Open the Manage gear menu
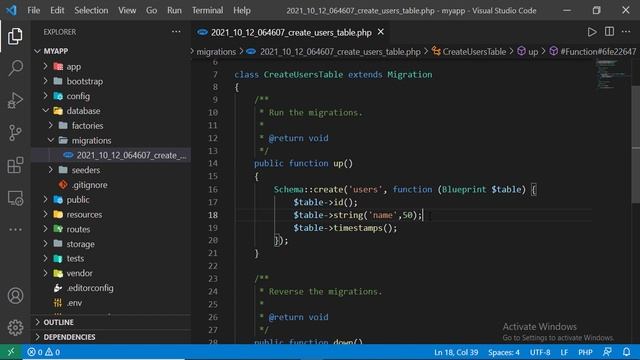The height and width of the screenshot is (360, 640). 15,327
